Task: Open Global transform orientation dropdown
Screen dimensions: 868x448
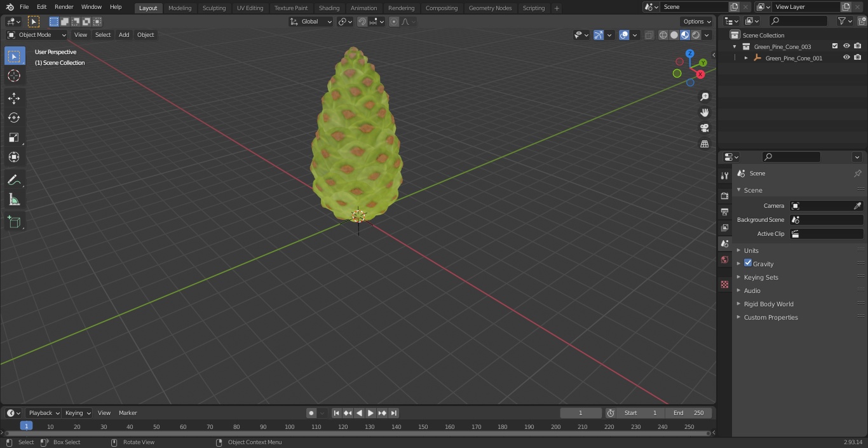Action: coord(311,22)
